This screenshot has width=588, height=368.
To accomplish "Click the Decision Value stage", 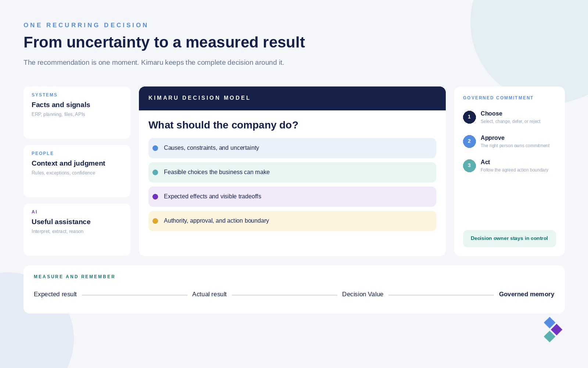I will [x=363, y=294].
